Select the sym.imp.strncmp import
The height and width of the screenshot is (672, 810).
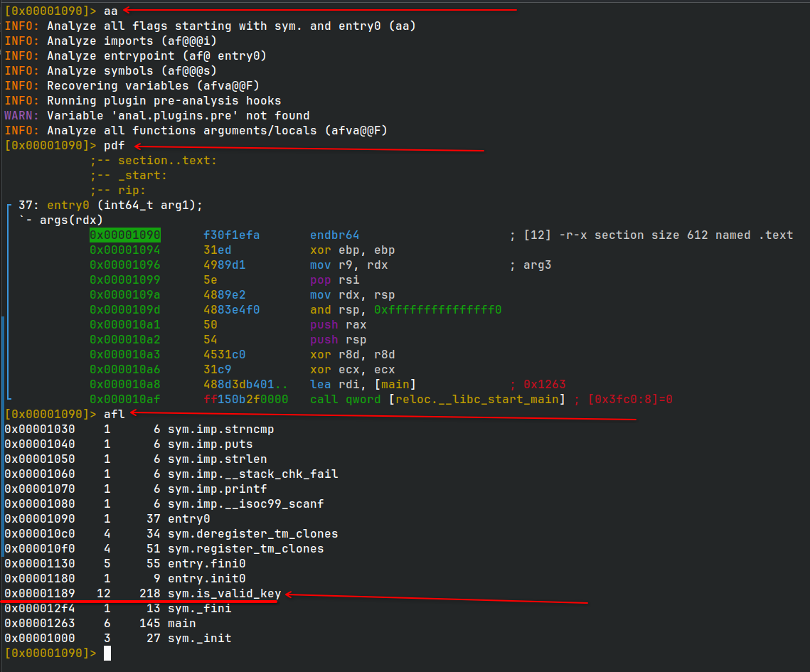[220, 430]
